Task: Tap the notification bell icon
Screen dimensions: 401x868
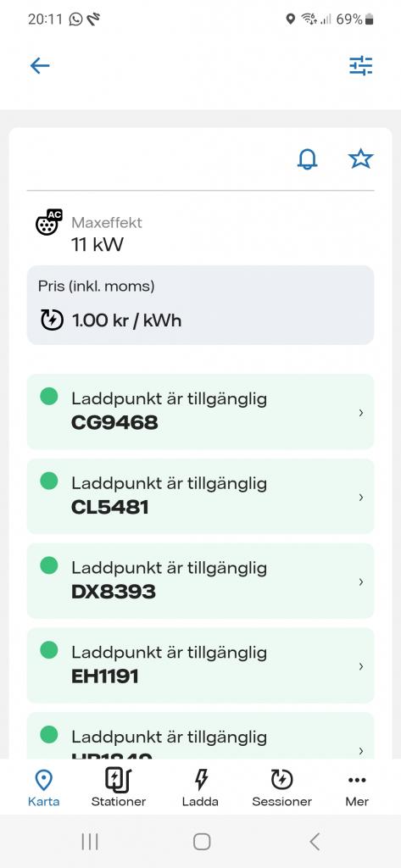Action: 308,159
